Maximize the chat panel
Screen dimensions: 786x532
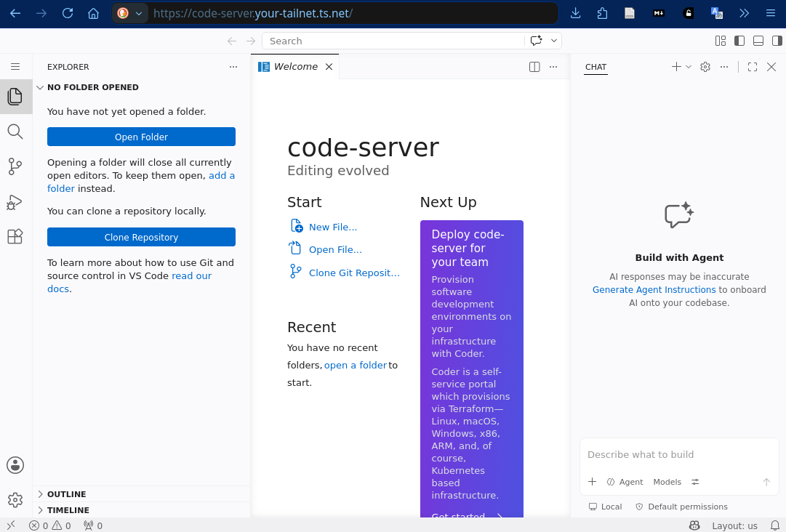(753, 67)
